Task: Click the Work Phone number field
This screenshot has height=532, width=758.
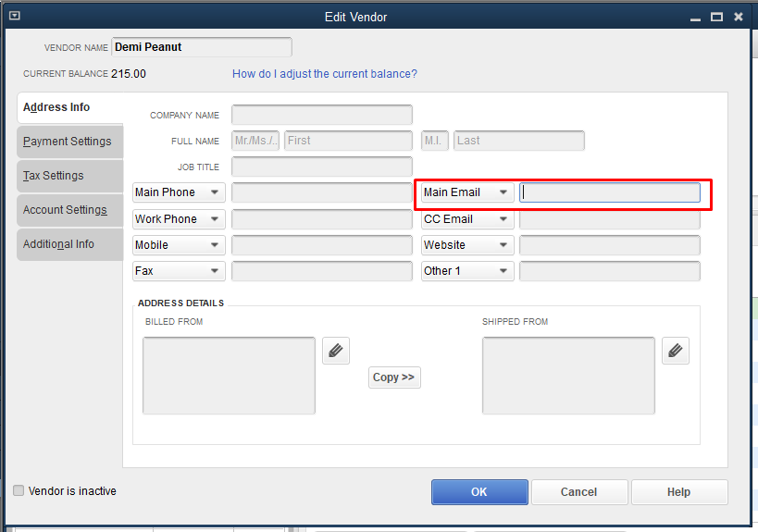Action: [x=322, y=219]
